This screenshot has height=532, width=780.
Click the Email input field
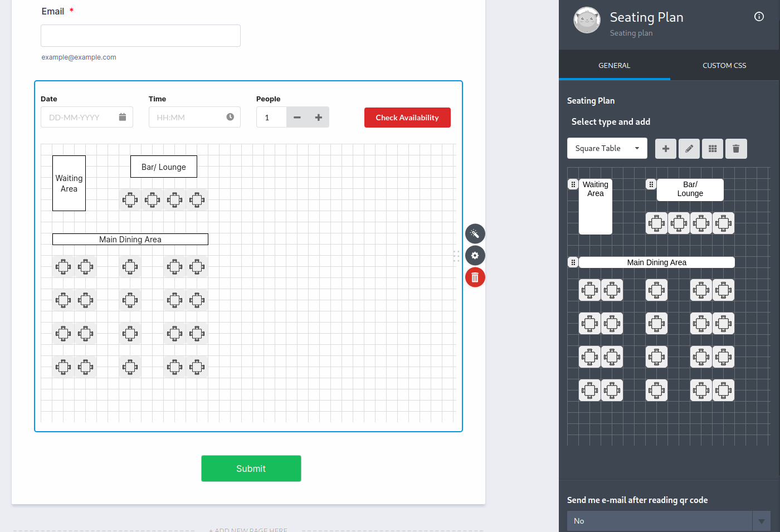140,36
